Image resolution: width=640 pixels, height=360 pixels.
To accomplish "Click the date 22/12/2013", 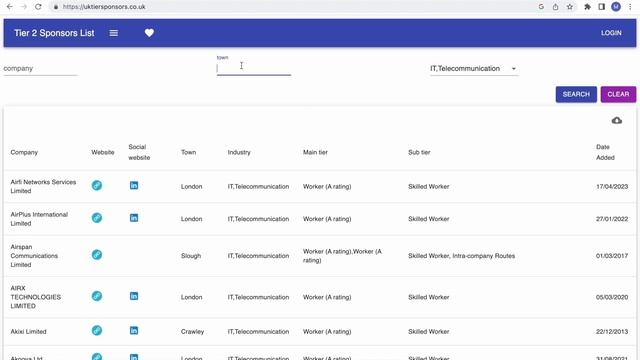I will point(612,331).
